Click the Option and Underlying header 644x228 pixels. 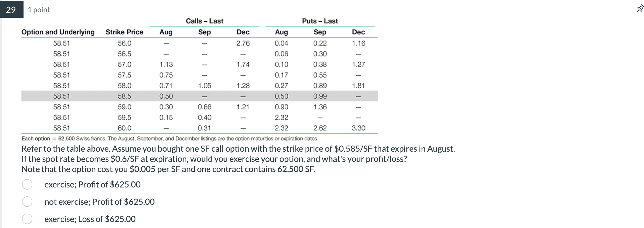tap(58, 32)
